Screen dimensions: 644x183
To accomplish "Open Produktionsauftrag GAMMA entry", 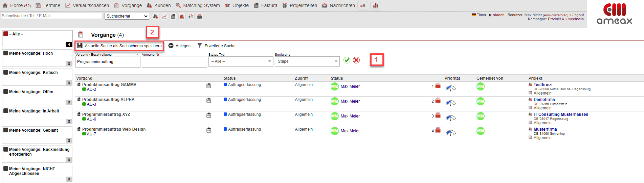I will 109,85.
